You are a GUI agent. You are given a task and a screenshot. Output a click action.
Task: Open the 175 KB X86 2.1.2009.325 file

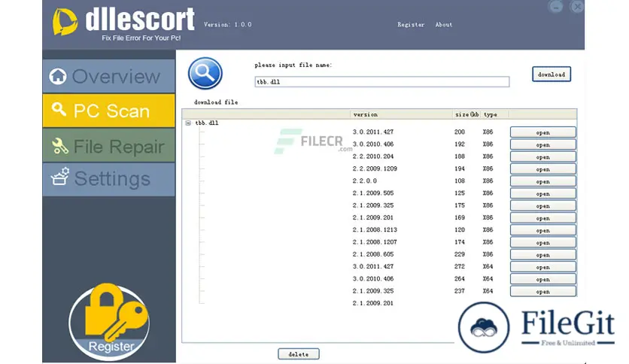tap(542, 205)
